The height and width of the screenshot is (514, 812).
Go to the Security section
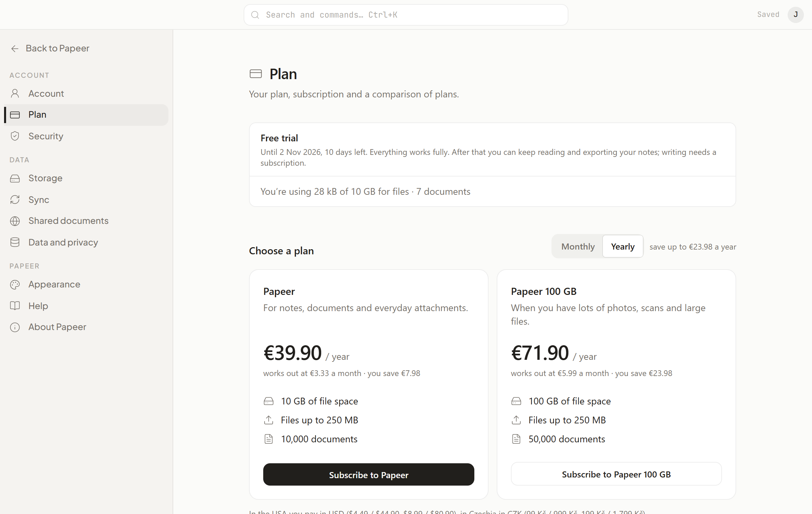coord(86,136)
